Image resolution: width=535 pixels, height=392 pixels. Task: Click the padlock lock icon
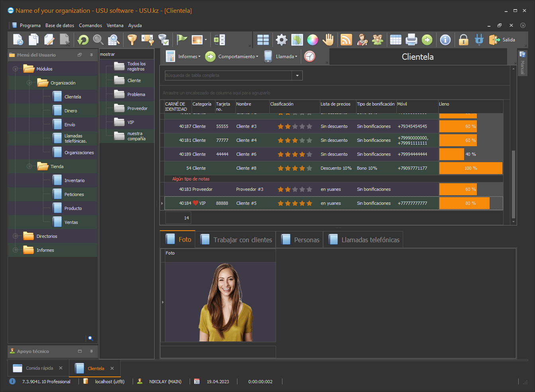point(463,40)
